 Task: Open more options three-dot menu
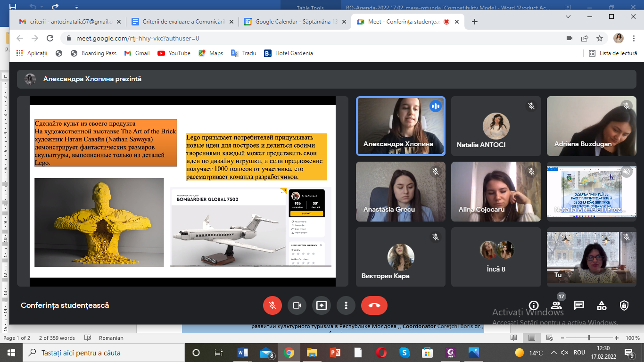(x=346, y=305)
